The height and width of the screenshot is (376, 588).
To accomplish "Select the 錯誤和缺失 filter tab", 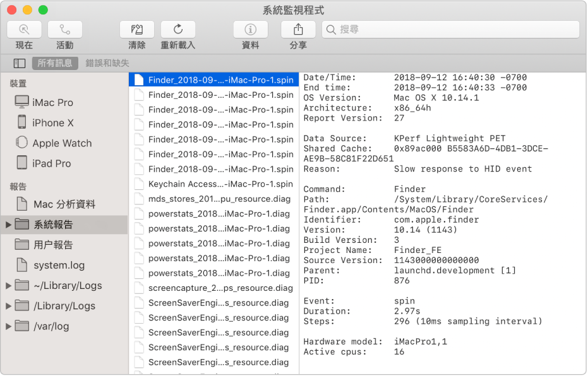I will pyautogui.click(x=107, y=63).
